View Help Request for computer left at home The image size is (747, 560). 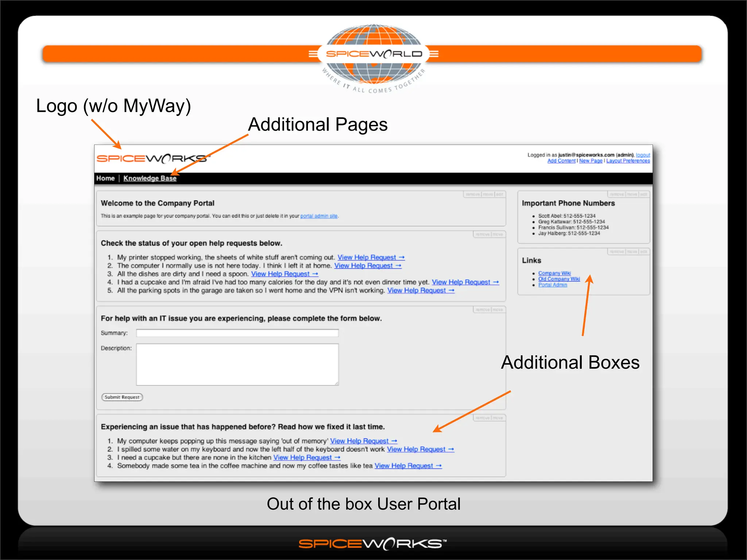368,266
